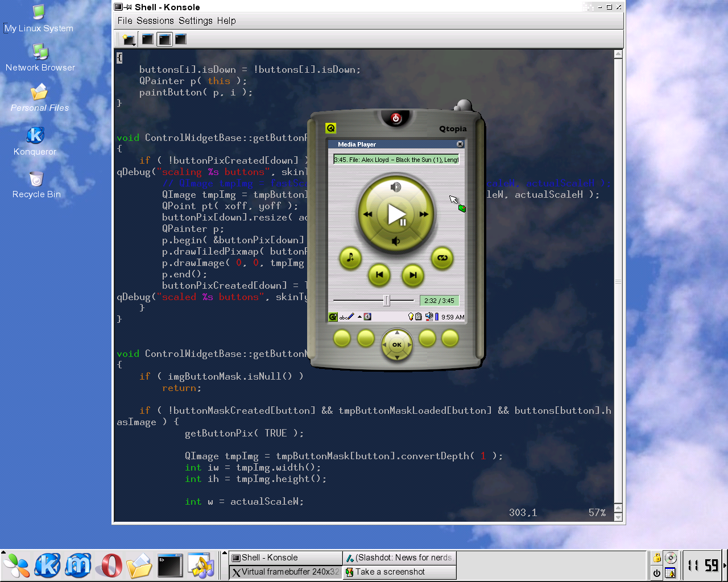Image resolution: width=728 pixels, height=582 pixels.
Task: Expand the Qtopia input method arrow
Action: (x=359, y=317)
